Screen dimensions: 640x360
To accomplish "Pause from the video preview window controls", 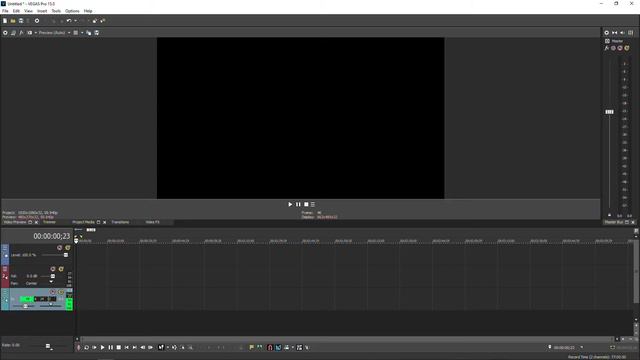I will 298,204.
